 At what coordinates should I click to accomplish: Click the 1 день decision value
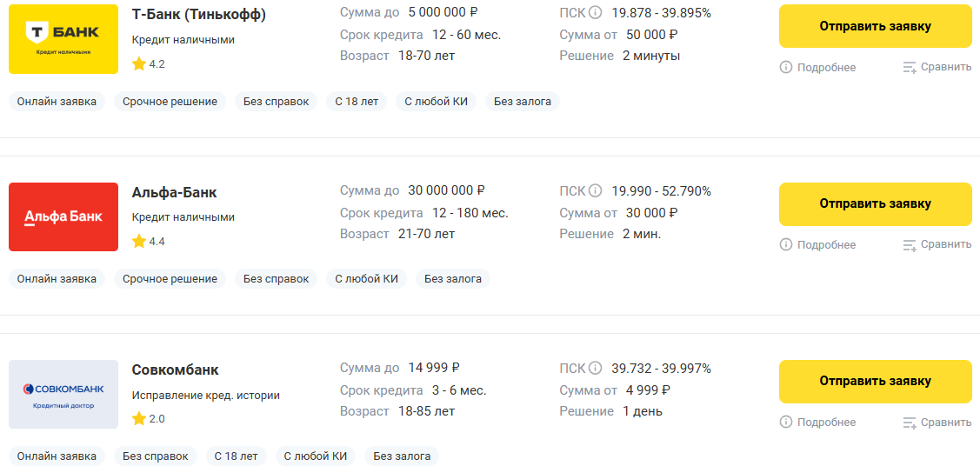[x=643, y=411]
